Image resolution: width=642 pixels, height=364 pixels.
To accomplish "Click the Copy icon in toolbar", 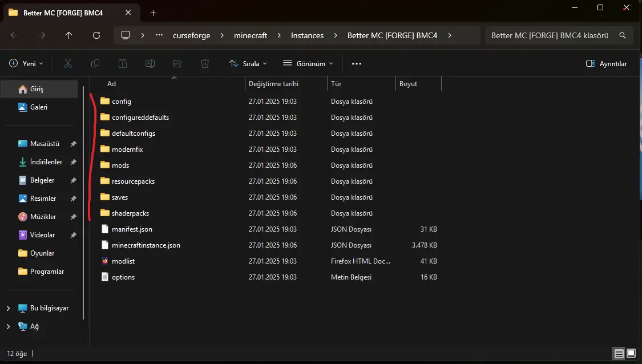I will pyautogui.click(x=95, y=63).
